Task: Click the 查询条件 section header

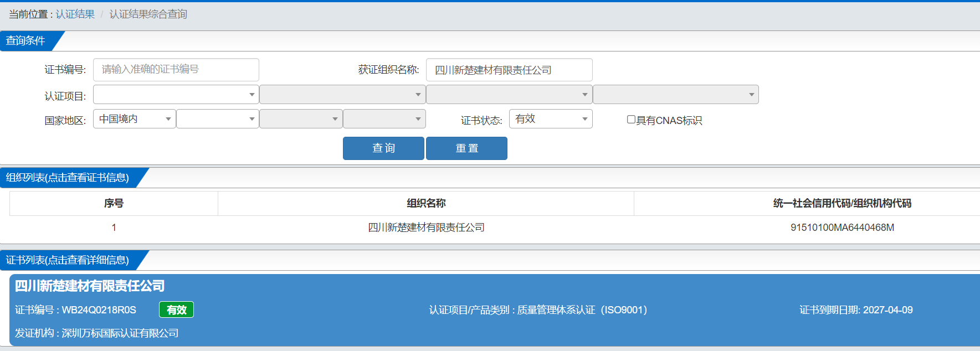Action: [x=25, y=41]
